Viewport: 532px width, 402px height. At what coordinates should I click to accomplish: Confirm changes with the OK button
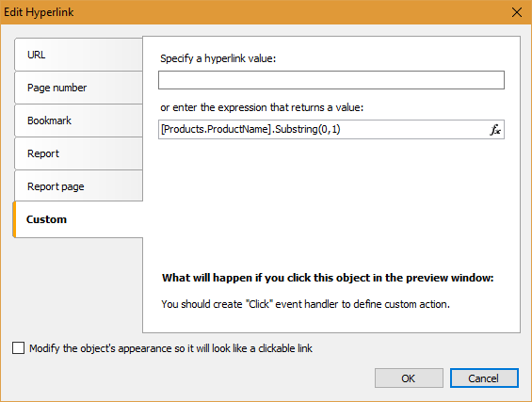[x=409, y=378]
